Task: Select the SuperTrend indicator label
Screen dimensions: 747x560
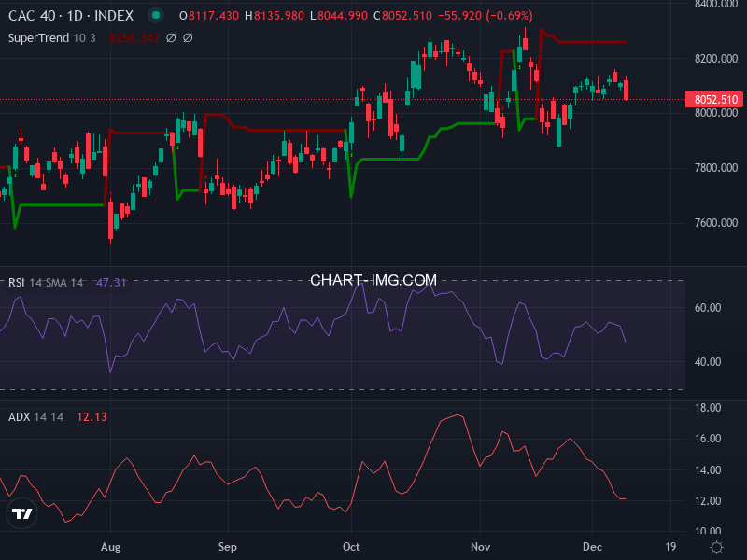Action: point(37,38)
